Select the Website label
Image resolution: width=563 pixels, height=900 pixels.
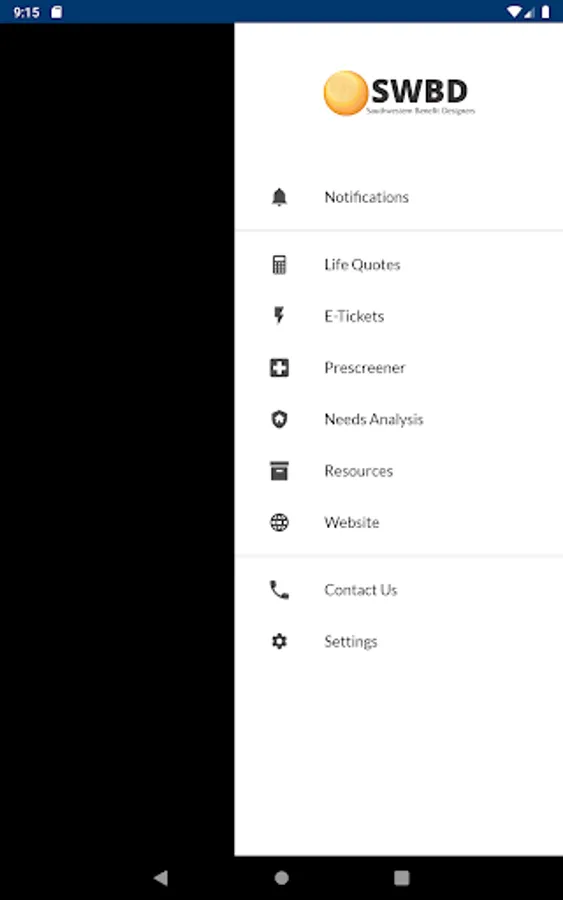tap(352, 522)
